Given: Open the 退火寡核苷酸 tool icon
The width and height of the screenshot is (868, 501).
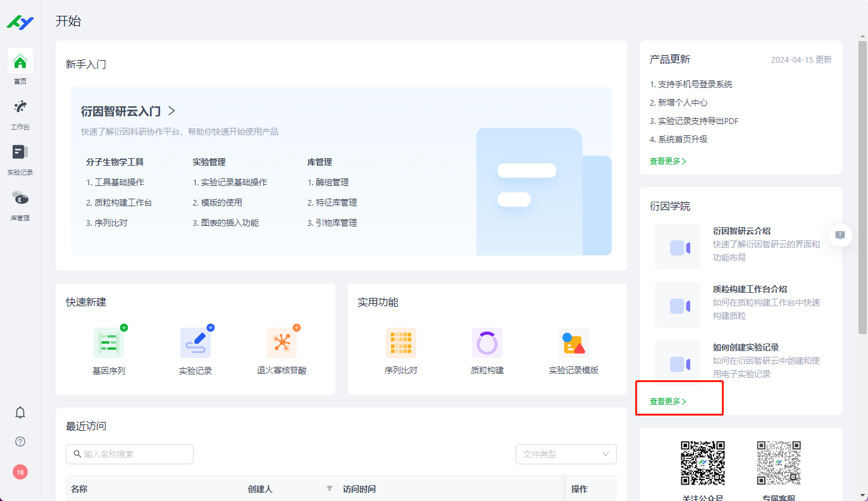Looking at the screenshot, I should (x=282, y=342).
